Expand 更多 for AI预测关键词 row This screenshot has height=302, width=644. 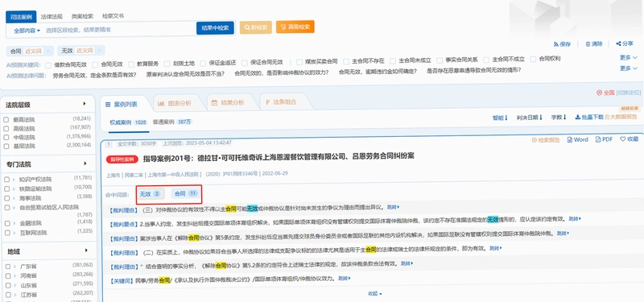(x=628, y=57)
